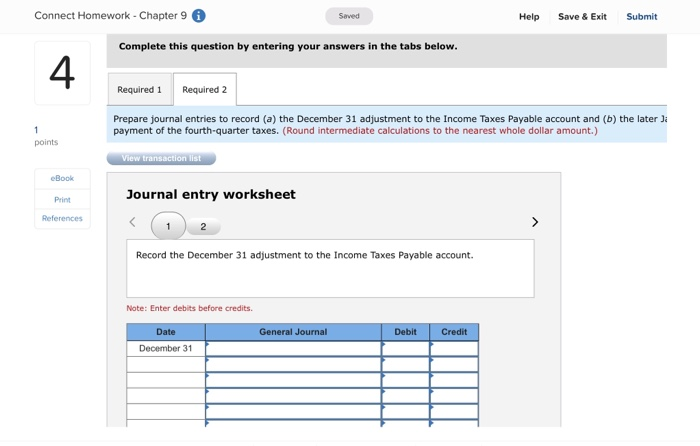Click General Journal cell for December 31 row
This screenshot has height=446, width=700.
(x=293, y=348)
